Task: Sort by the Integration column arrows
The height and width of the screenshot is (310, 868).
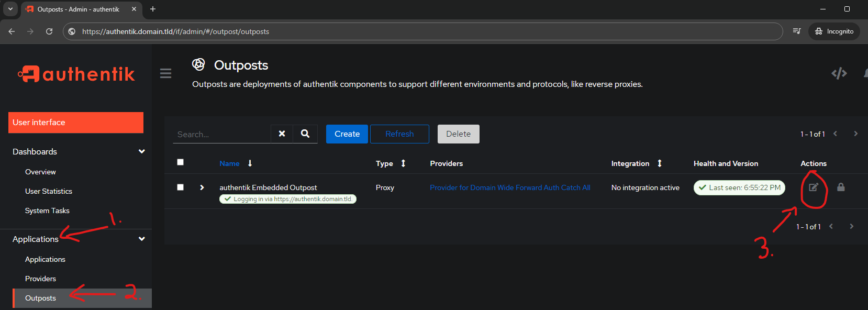Action: (660, 163)
